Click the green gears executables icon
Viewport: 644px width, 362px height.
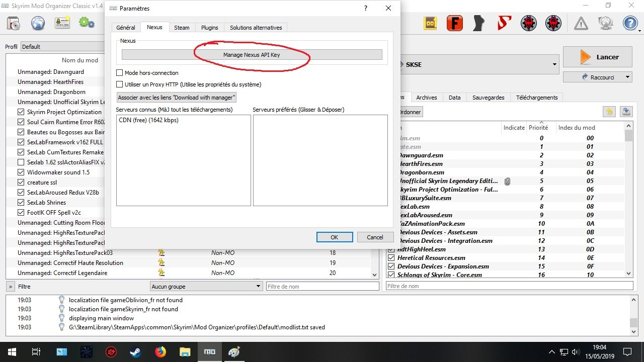[x=87, y=23]
